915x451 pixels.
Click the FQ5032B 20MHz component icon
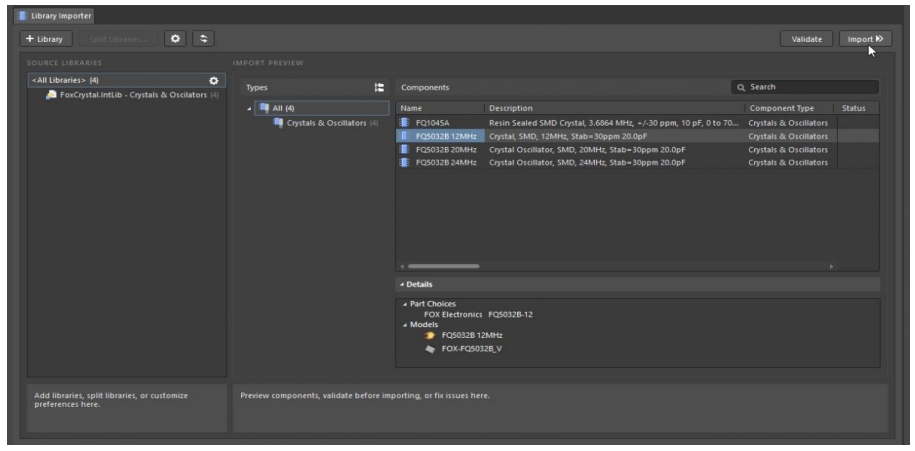coord(404,150)
